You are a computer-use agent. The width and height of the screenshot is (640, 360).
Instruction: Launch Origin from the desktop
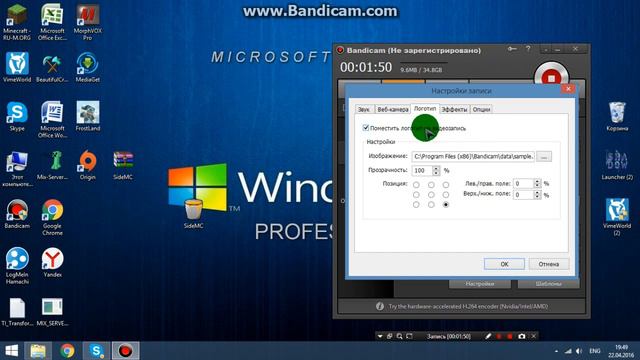[87, 165]
